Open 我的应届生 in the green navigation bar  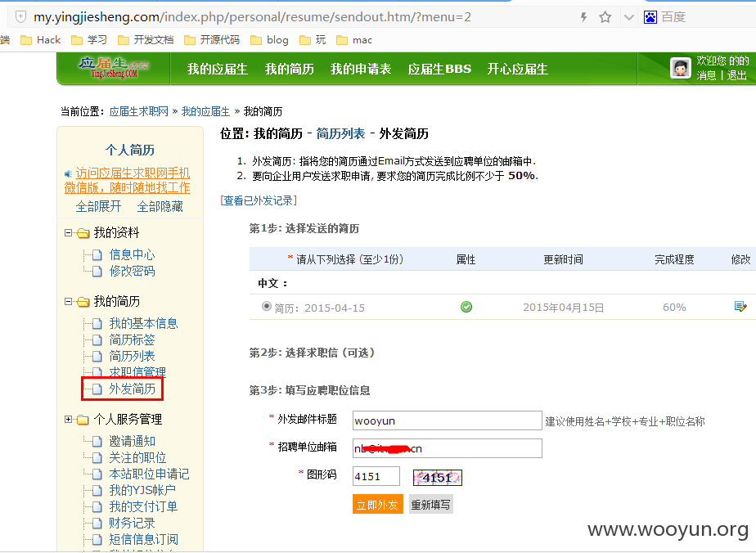coord(218,69)
